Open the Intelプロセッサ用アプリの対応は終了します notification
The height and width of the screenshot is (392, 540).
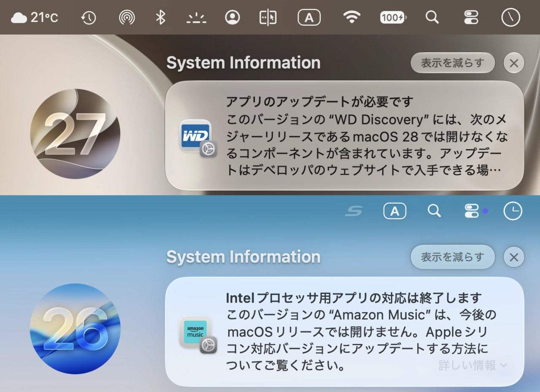(344, 331)
